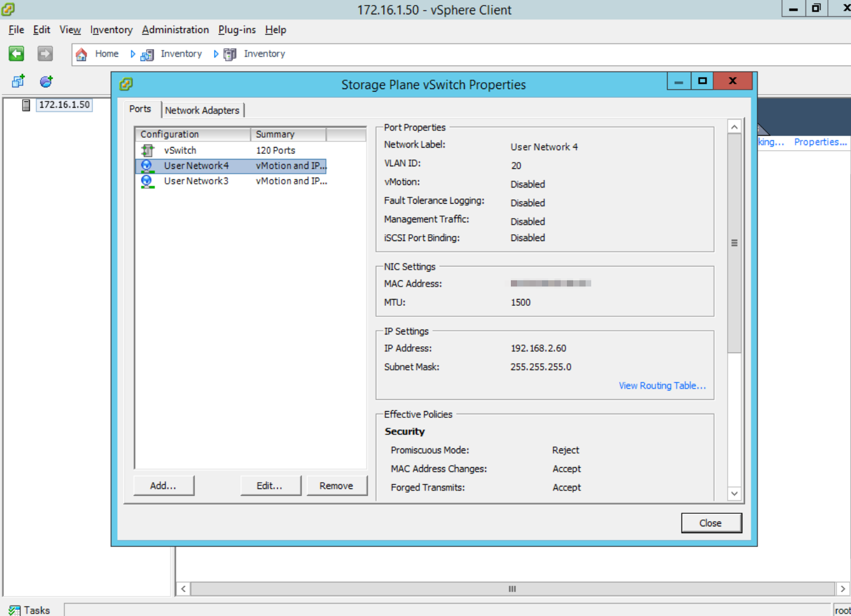Open the View Routing Table link
This screenshot has width=851, height=616.
click(x=662, y=385)
